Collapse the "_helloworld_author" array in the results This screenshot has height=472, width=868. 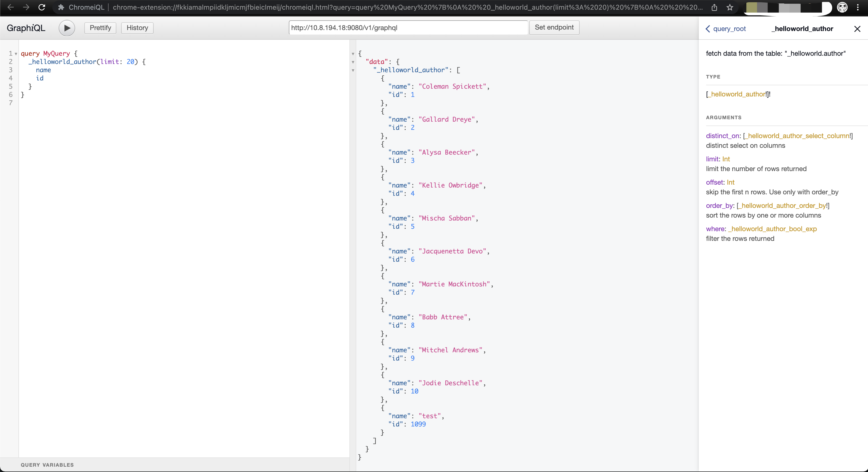click(x=353, y=71)
